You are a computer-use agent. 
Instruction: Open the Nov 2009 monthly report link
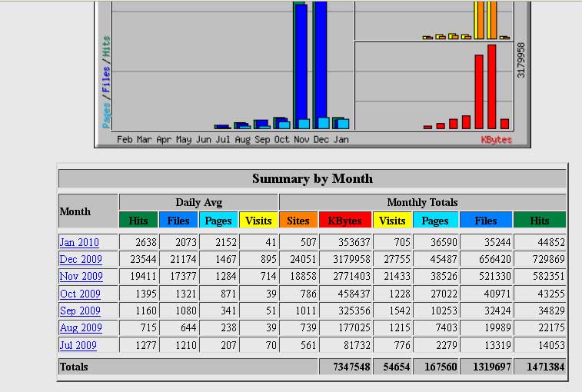tap(81, 276)
